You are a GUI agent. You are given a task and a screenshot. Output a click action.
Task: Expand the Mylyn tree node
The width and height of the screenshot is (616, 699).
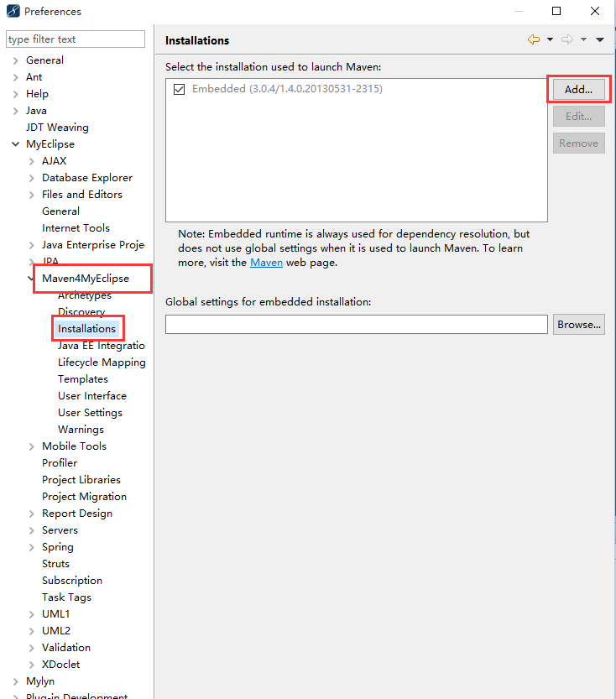pyautogui.click(x=16, y=681)
